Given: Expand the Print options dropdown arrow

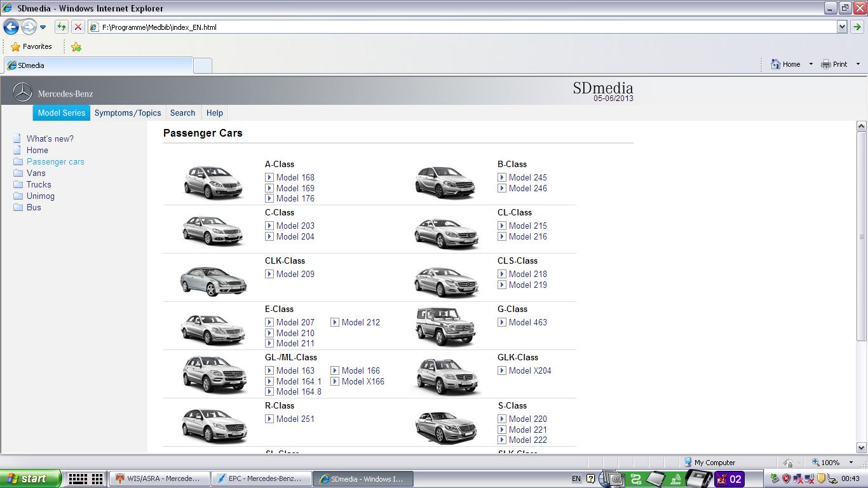Looking at the screenshot, I should tap(858, 64).
